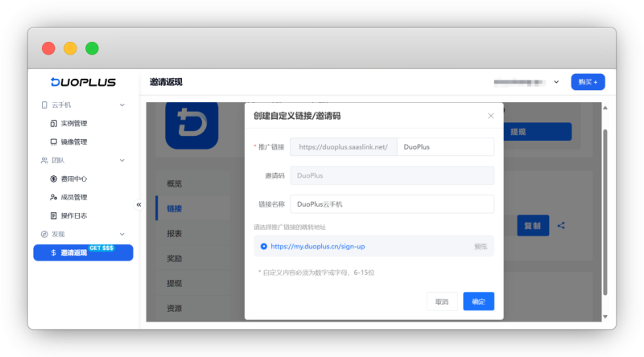Click the vertical scrollbar thumb
Screen dimensions: 644x357
click(x=605, y=212)
